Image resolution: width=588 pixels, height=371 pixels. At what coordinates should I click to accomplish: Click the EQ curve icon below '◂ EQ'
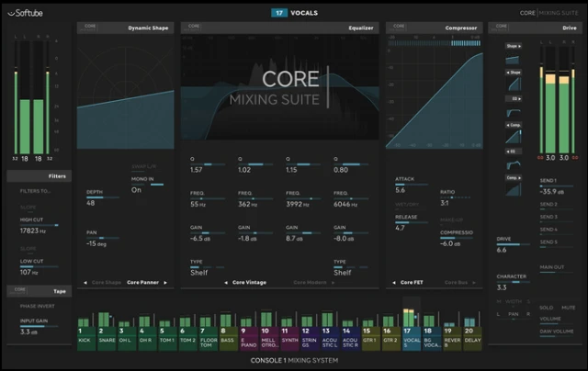[x=514, y=165]
